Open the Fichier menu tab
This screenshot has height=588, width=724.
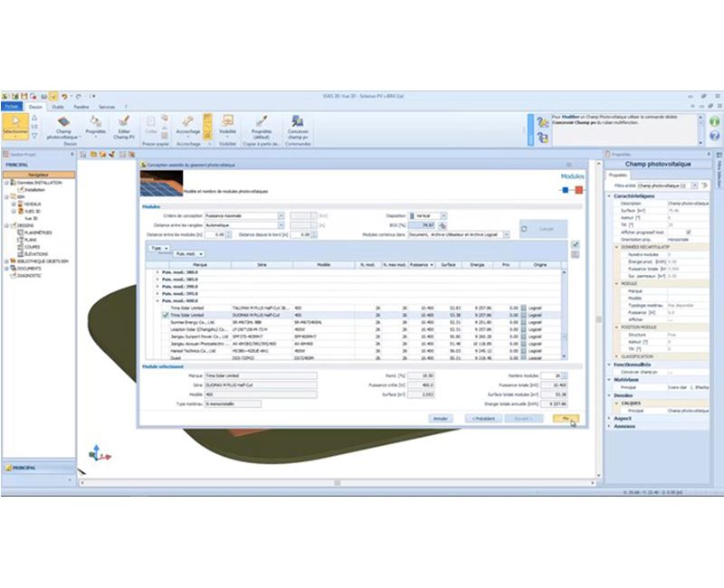tap(12, 106)
